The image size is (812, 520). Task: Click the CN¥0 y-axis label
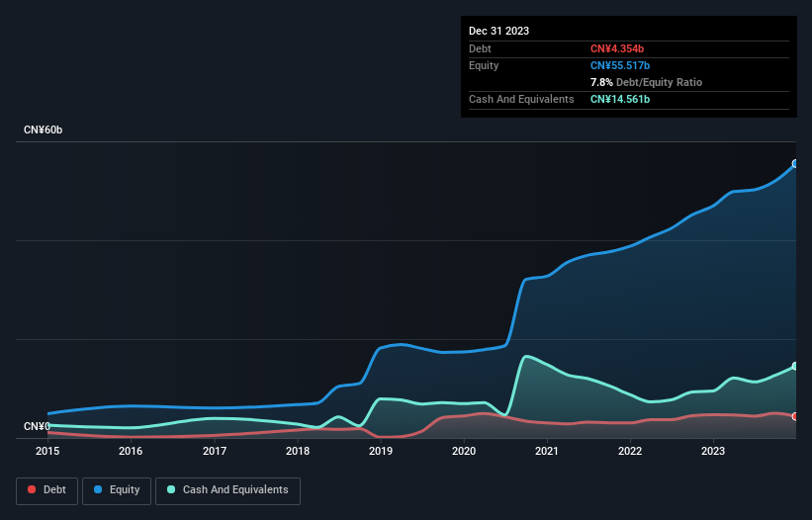coord(37,426)
